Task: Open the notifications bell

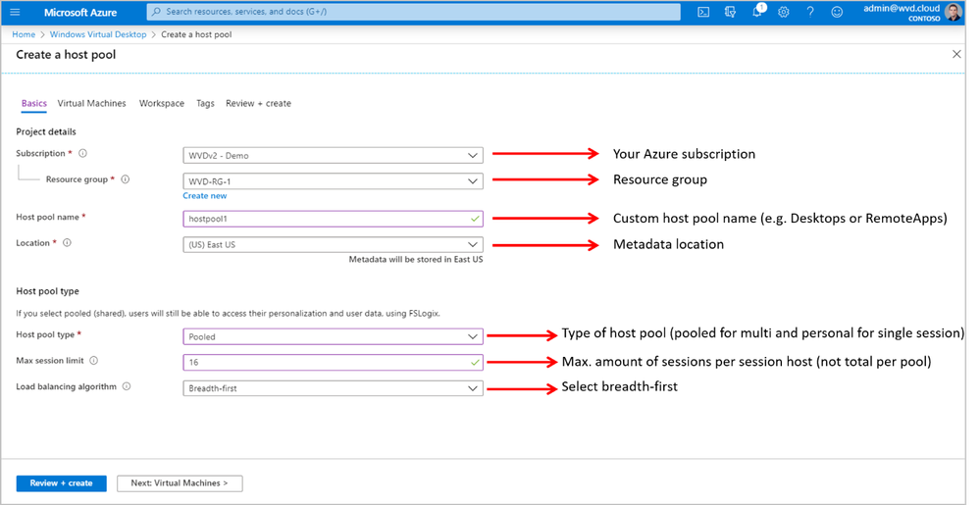Action: click(757, 11)
